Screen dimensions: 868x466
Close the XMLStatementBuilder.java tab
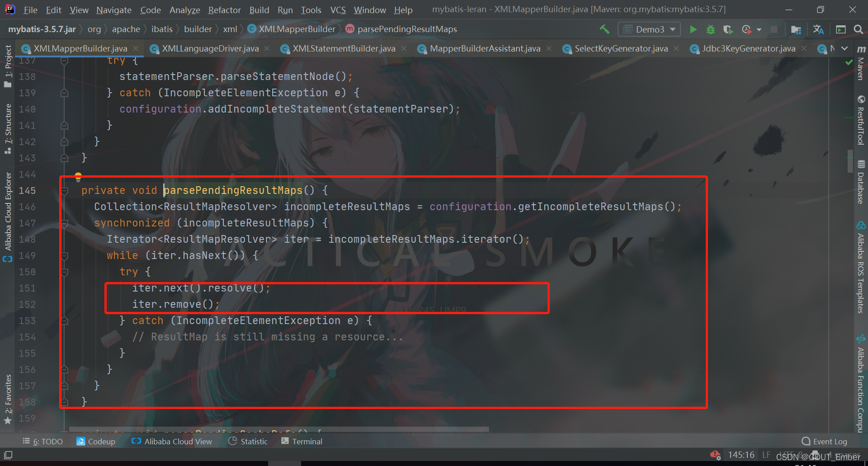click(404, 48)
